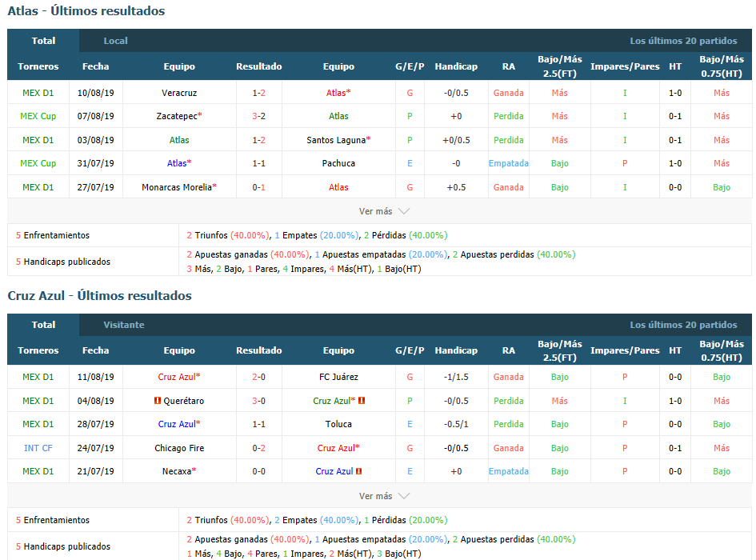
Task: Open the 1-2 result of Veracruz match
Action: pos(259,93)
